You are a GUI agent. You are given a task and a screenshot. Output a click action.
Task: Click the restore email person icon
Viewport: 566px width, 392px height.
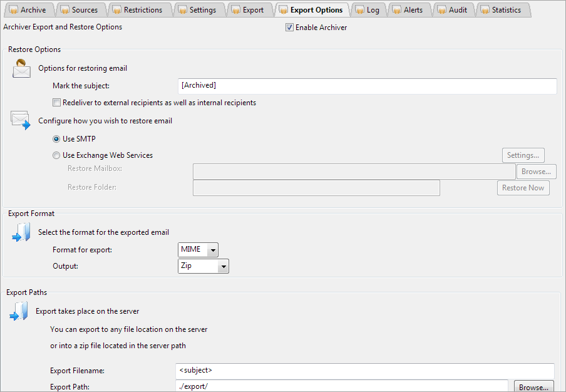click(x=21, y=68)
